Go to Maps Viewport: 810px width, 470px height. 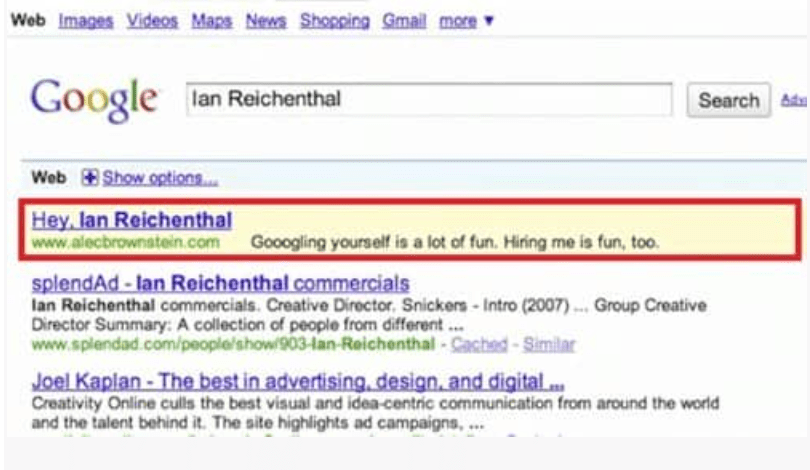[x=212, y=21]
